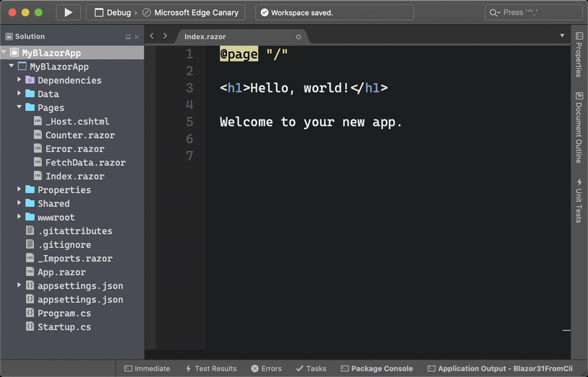Open the Package Console pad

click(x=377, y=369)
